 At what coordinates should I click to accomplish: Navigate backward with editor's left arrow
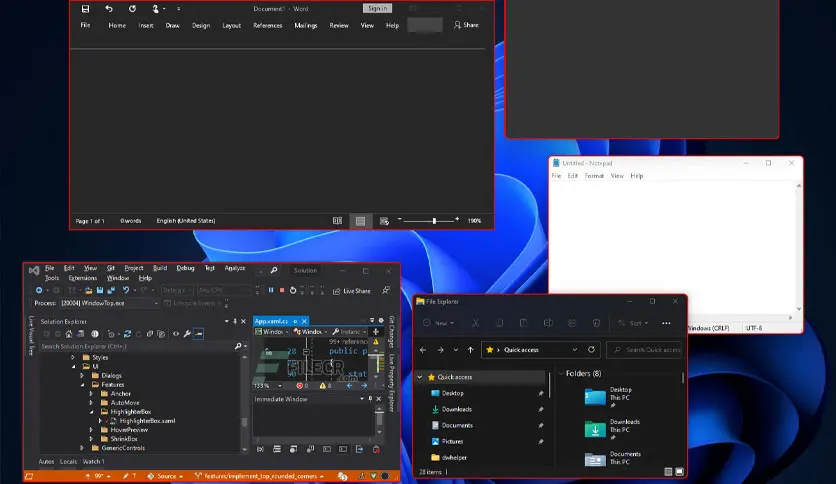coord(349,385)
